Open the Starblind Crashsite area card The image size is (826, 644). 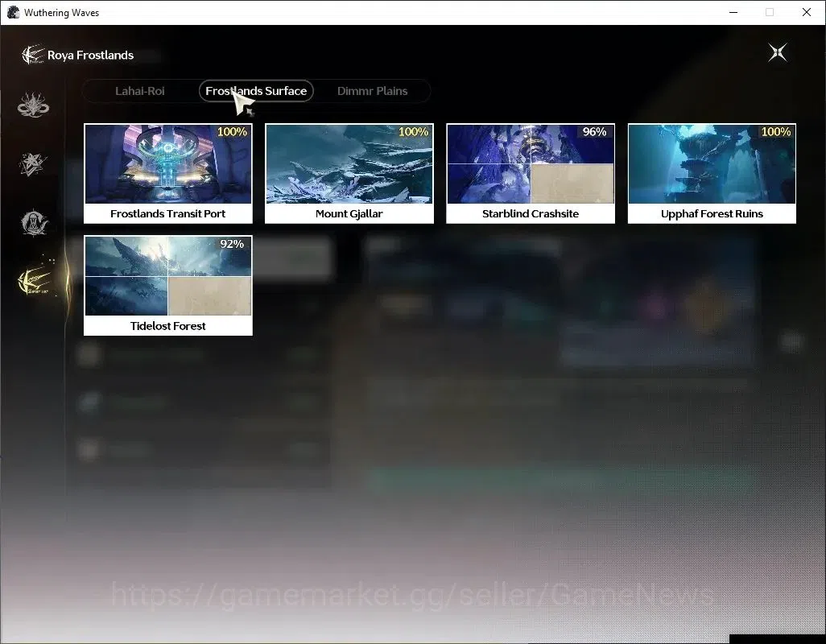(x=531, y=174)
